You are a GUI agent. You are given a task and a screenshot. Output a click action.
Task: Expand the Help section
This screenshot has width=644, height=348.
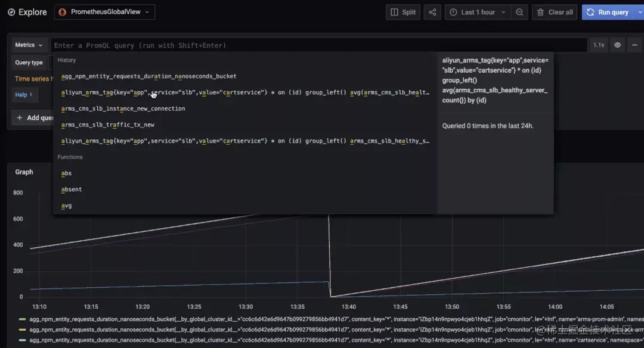[24, 95]
